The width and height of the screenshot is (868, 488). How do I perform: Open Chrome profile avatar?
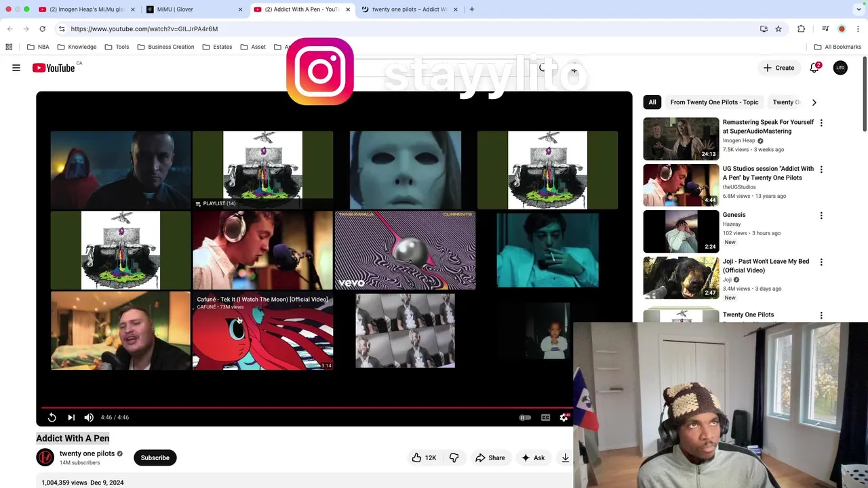(842, 29)
